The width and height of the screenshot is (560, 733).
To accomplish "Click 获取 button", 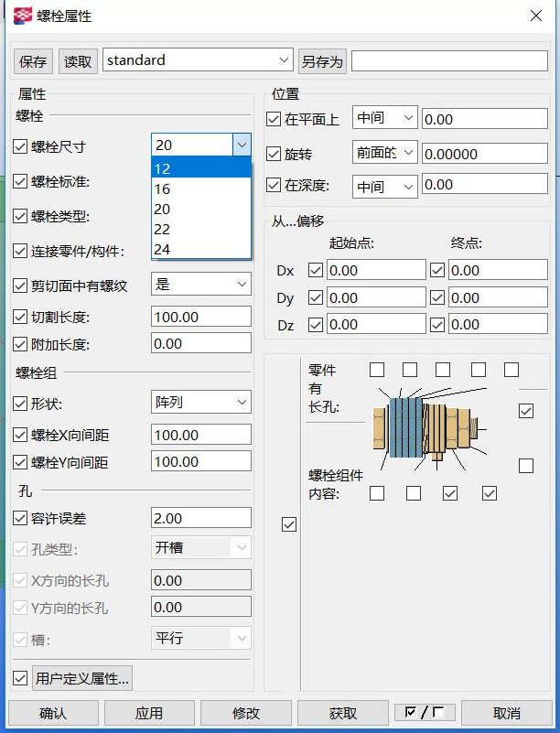I will [x=342, y=713].
